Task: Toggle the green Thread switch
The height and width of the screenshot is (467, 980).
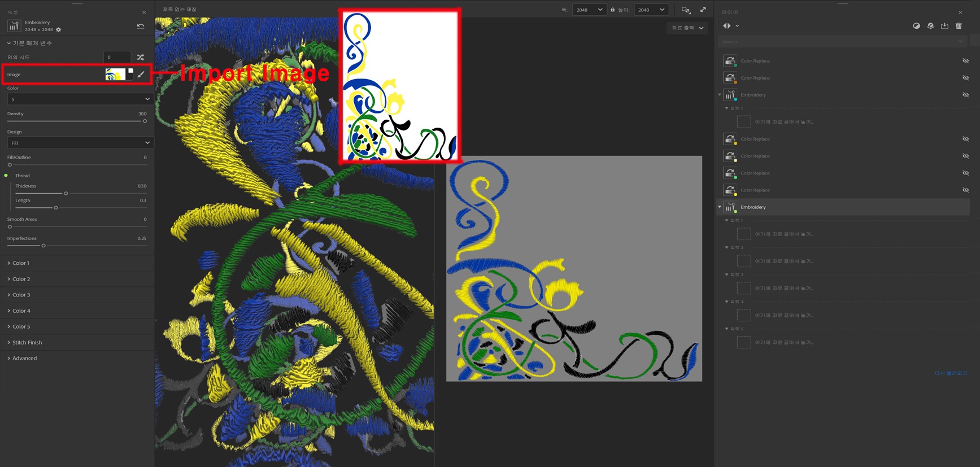Action: [x=6, y=176]
